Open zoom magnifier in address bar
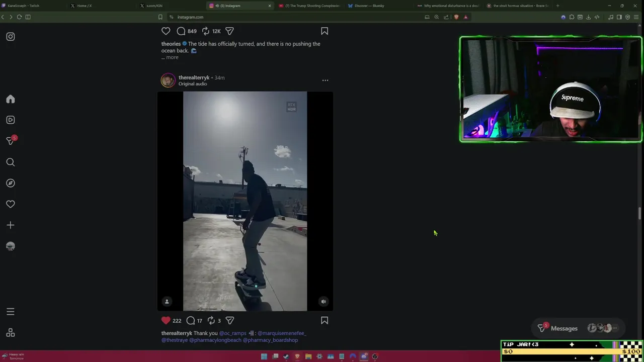Image resolution: width=644 pixels, height=362 pixels. pos(437,17)
